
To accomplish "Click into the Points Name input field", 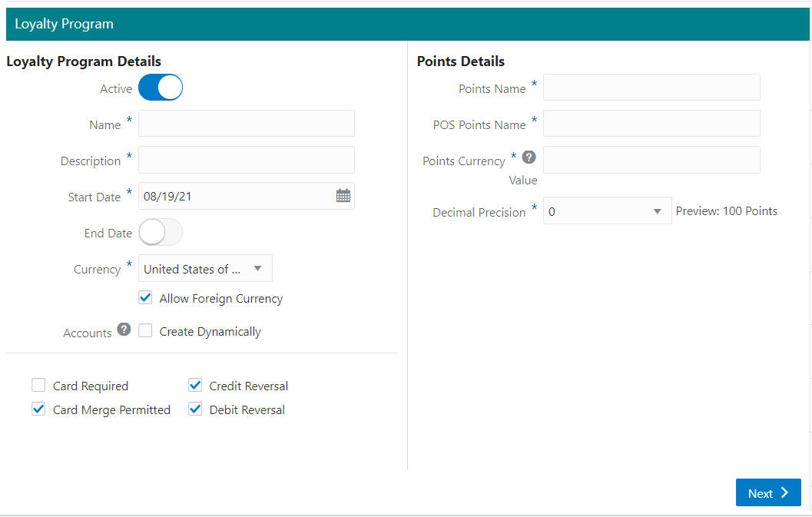I will point(651,87).
